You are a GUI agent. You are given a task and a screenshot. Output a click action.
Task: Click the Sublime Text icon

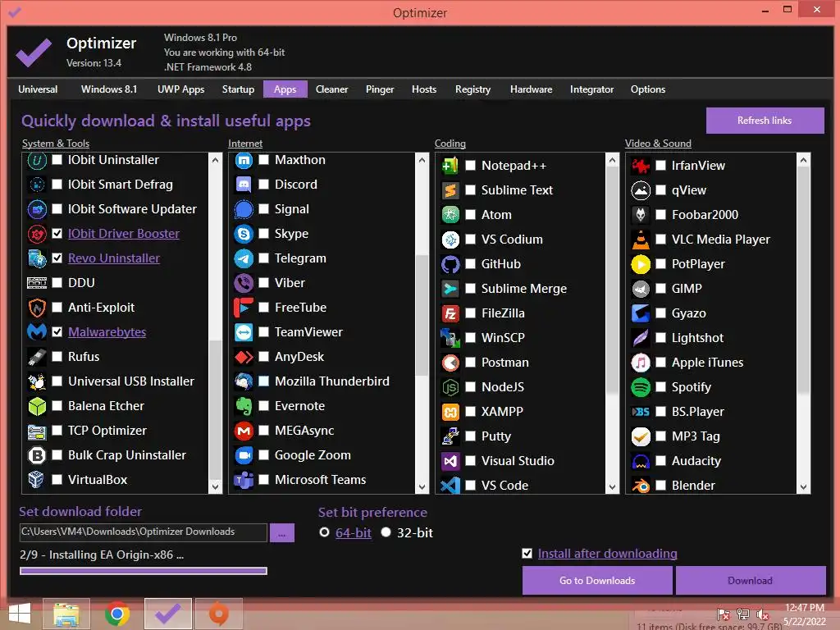click(x=450, y=190)
